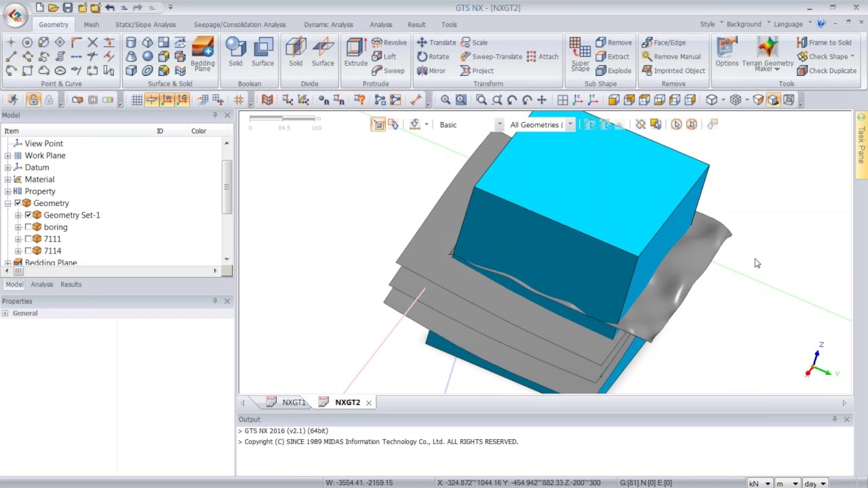Click the Boolean Surface icon
868x488 pixels.
click(x=262, y=53)
